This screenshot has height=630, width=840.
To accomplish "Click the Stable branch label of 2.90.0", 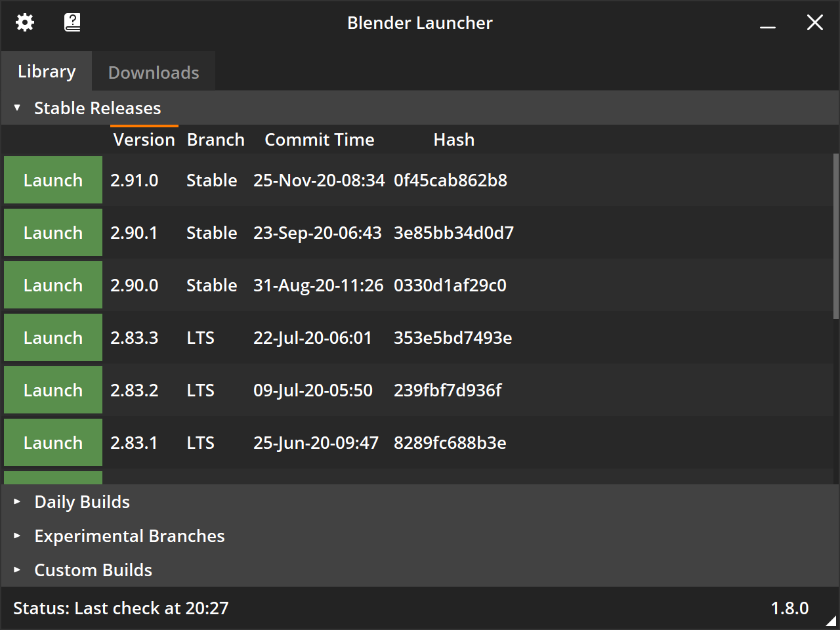I will pos(212,285).
